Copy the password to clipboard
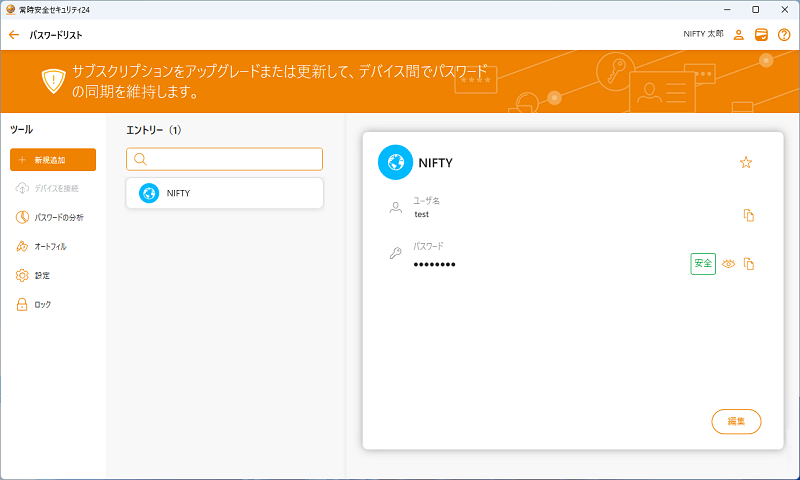This screenshot has height=480, width=800. tap(748, 264)
